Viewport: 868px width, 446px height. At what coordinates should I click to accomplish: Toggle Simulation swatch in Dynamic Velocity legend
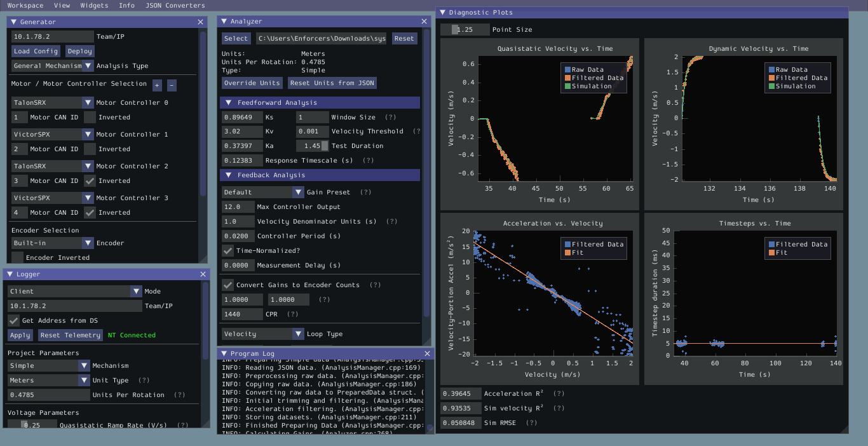(x=771, y=86)
